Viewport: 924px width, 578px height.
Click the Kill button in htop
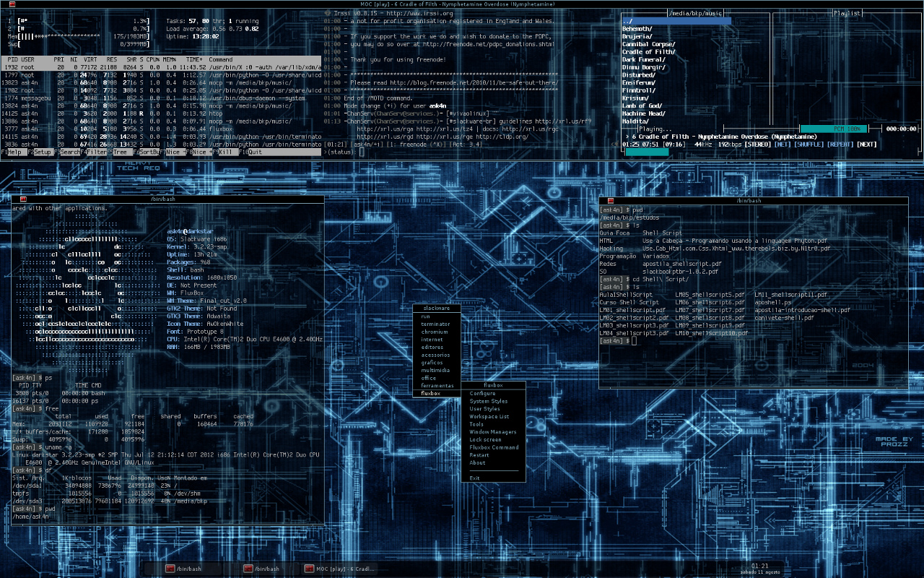(x=225, y=152)
